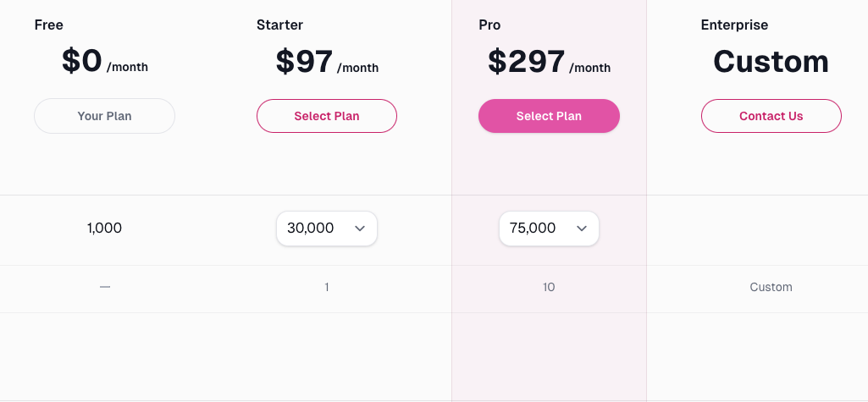Viewport: 868px width, 402px height.
Task: Choose the Pro plan's Select Plan button
Action: [549, 116]
